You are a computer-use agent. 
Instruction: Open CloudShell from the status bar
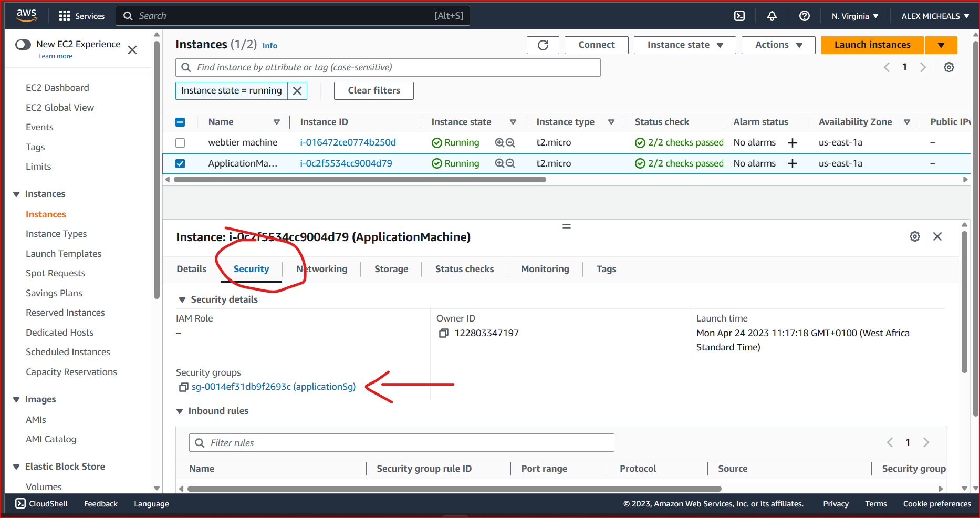click(41, 503)
